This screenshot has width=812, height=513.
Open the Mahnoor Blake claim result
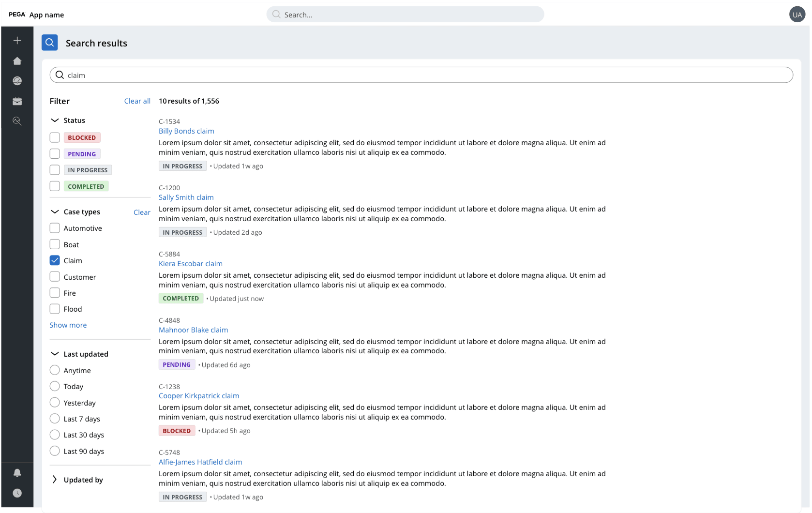[x=194, y=330]
